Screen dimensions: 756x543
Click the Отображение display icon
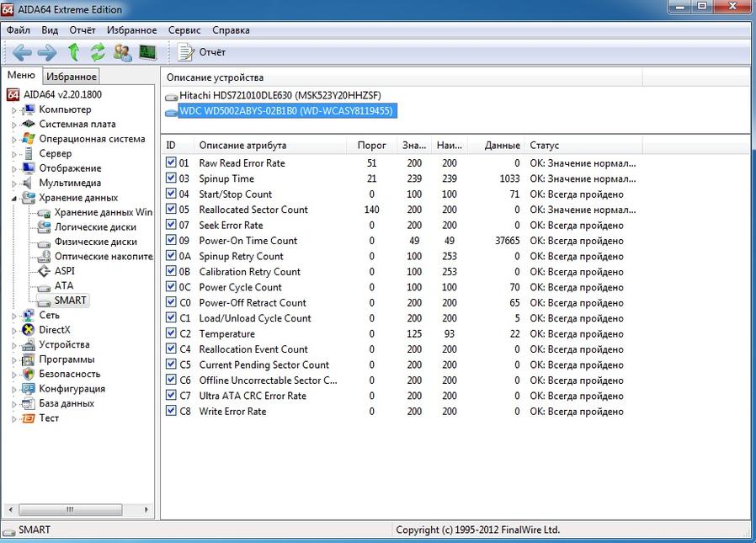[x=29, y=168]
